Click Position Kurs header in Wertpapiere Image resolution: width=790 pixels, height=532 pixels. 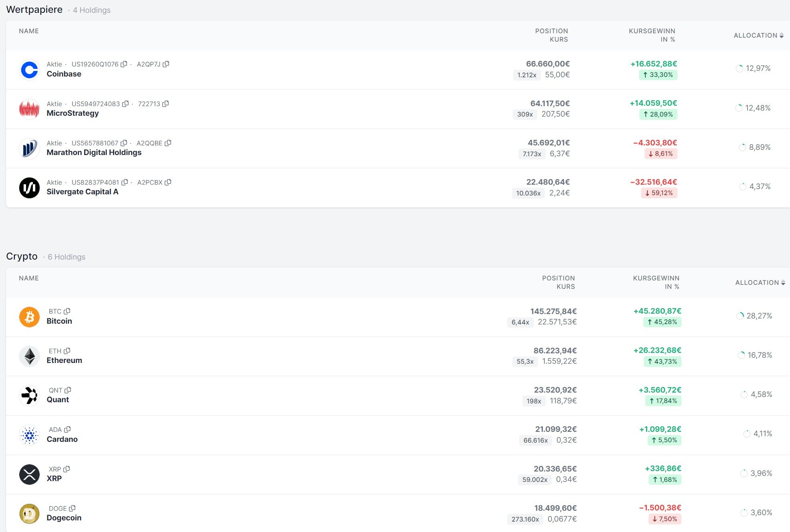tap(551, 35)
